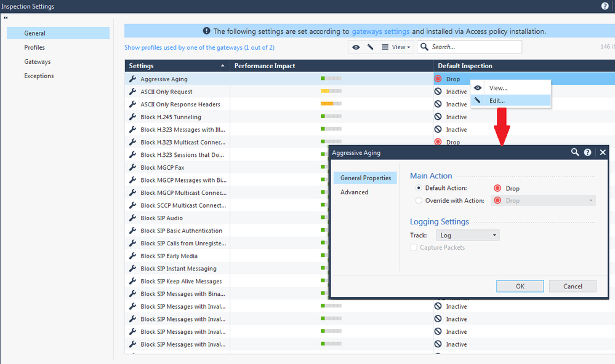Select the Default Action radio button
The width and height of the screenshot is (615, 364).
coord(419,188)
